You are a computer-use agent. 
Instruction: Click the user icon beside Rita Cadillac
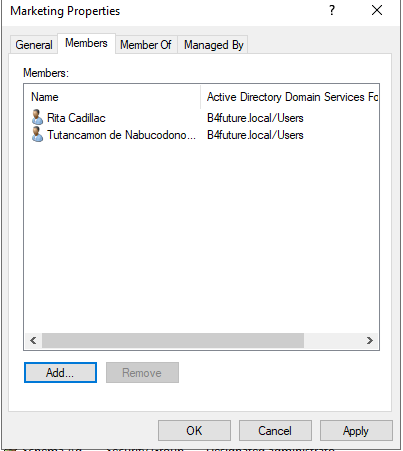pos(37,117)
